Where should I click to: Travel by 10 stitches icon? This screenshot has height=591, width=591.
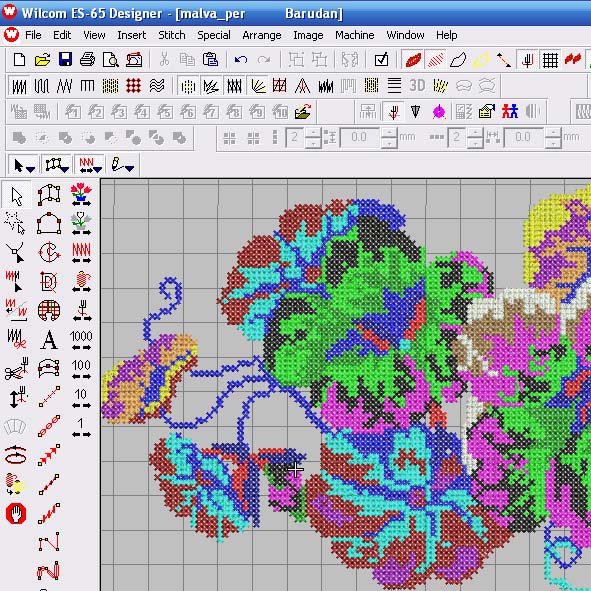[81, 398]
